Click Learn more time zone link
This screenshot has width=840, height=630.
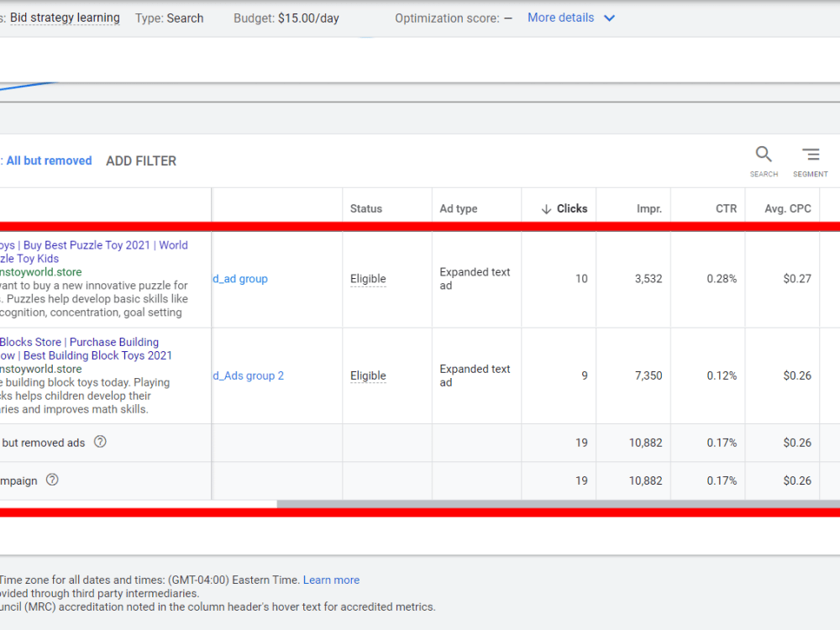tap(331, 580)
